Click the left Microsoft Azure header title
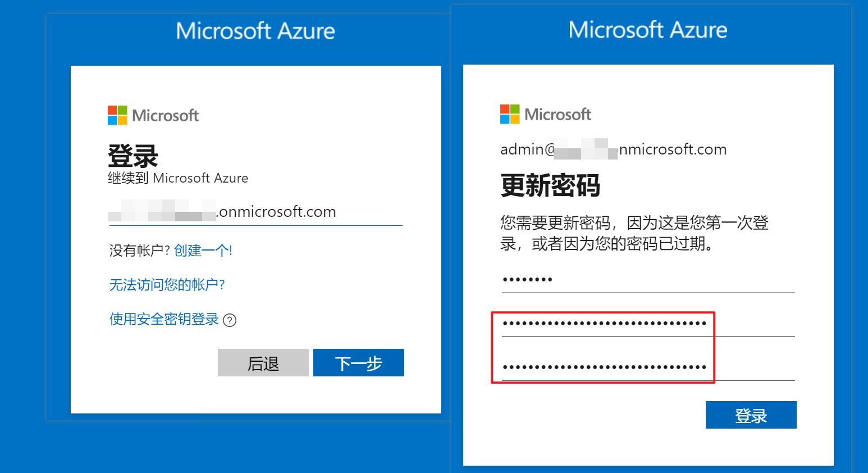The image size is (868, 473). click(255, 31)
